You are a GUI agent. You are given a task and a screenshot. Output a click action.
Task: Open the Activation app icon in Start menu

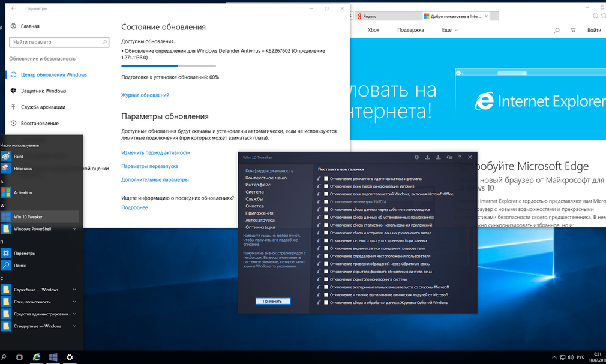pos(6,192)
